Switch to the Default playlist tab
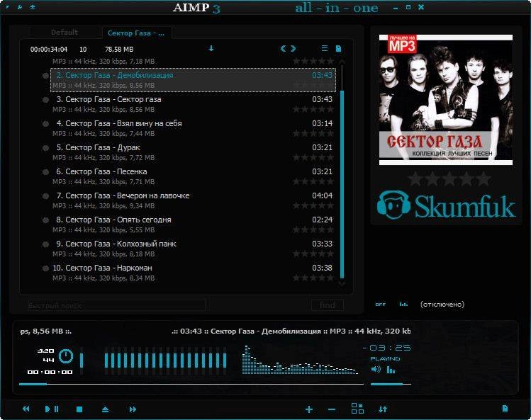Viewport: 531px width, 420px height. [x=65, y=33]
